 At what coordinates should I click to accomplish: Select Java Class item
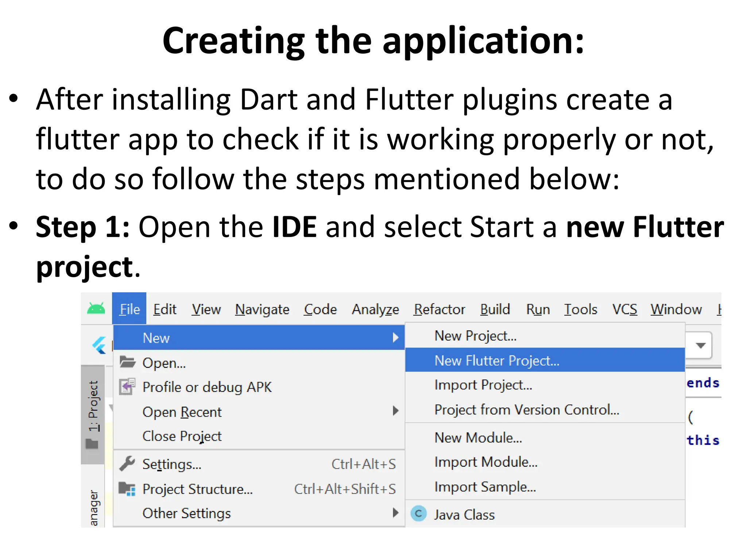pyautogui.click(x=545, y=514)
